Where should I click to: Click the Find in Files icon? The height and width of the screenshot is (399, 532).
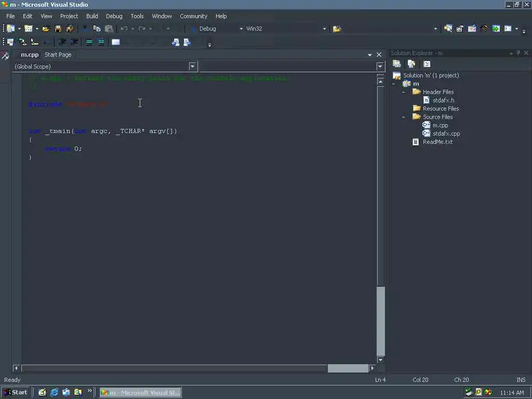(x=337, y=29)
